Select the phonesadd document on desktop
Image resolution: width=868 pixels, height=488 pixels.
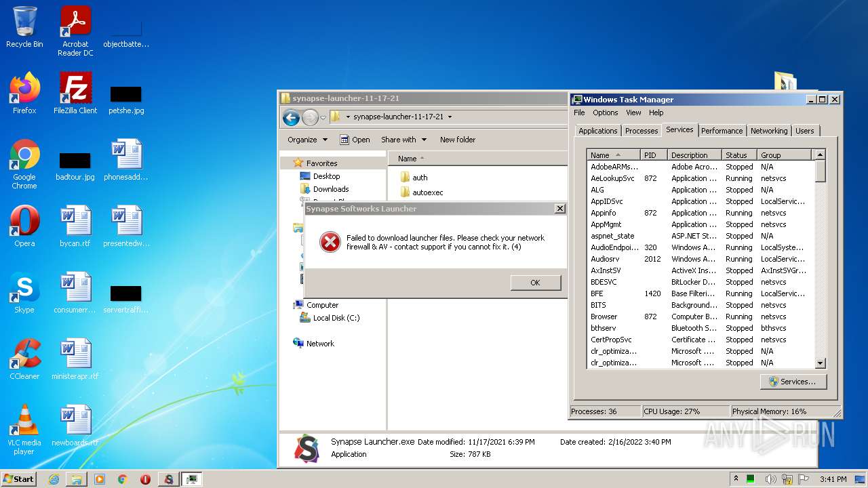coord(126,160)
